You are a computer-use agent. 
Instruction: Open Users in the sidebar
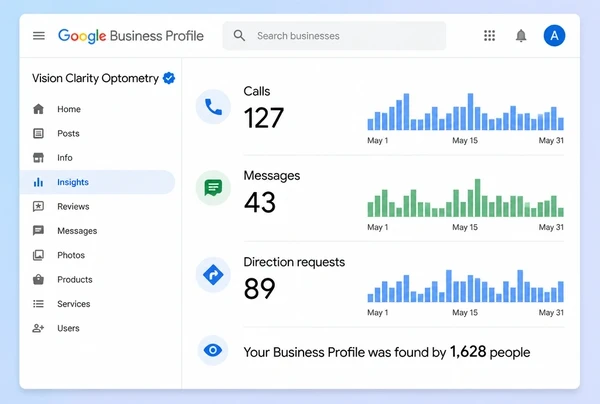point(98,328)
